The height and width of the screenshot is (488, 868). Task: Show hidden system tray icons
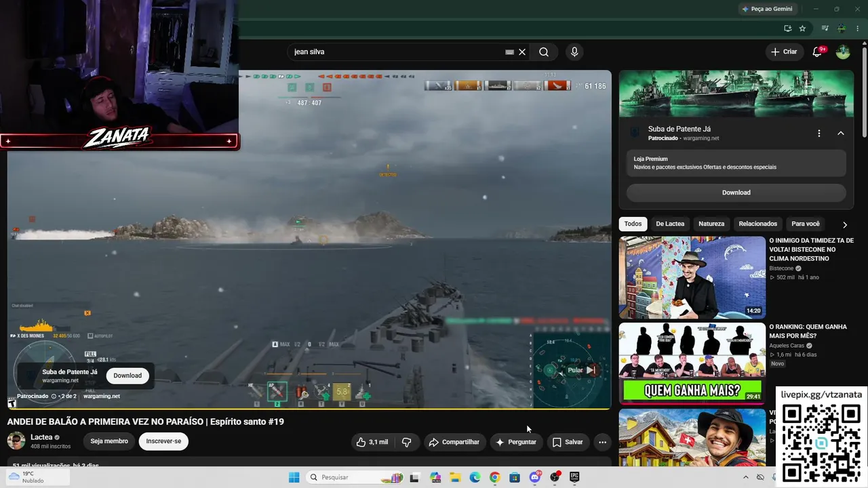click(x=745, y=477)
